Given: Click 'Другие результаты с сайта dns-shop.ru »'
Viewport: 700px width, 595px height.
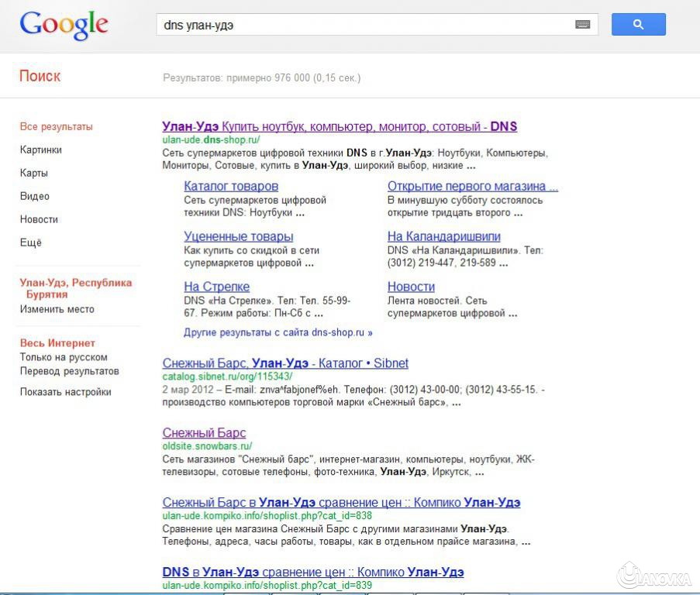Looking at the screenshot, I should click(278, 332).
